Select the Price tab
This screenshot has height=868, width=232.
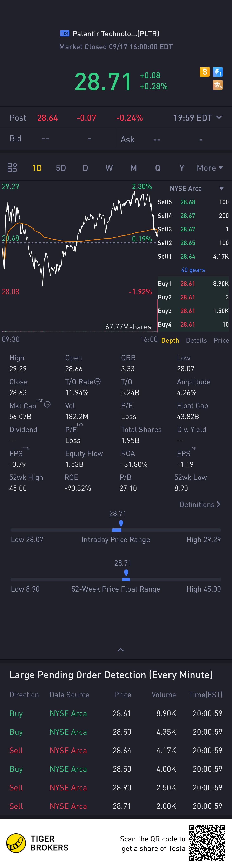[221, 340]
